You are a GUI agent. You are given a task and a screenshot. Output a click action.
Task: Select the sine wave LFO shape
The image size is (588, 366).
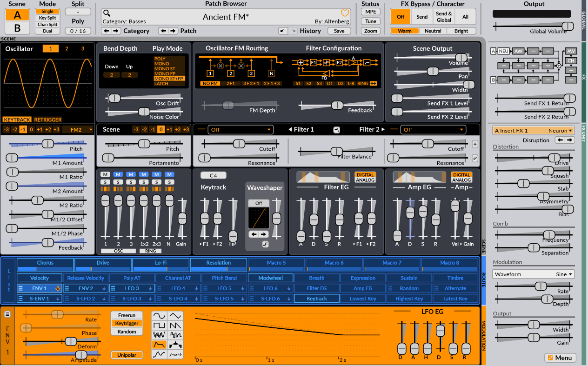(159, 316)
